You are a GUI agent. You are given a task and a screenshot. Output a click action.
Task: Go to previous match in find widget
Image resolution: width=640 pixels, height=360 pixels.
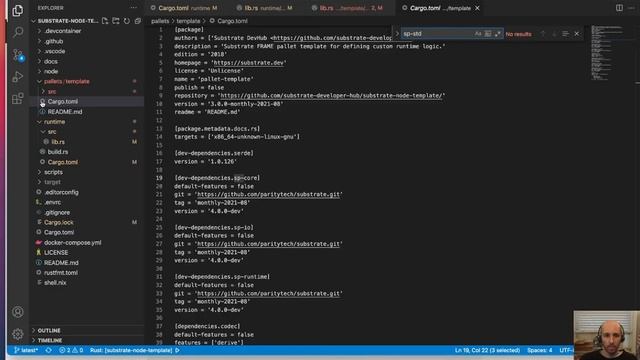pyautogui.click(x=542, y=34)
